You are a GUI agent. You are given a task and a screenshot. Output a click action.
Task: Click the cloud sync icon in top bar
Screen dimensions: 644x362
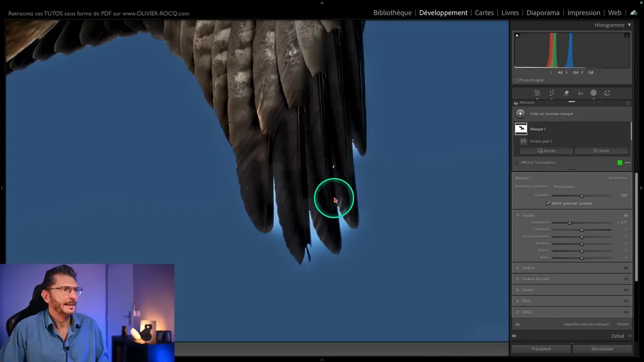pos(633,13)
